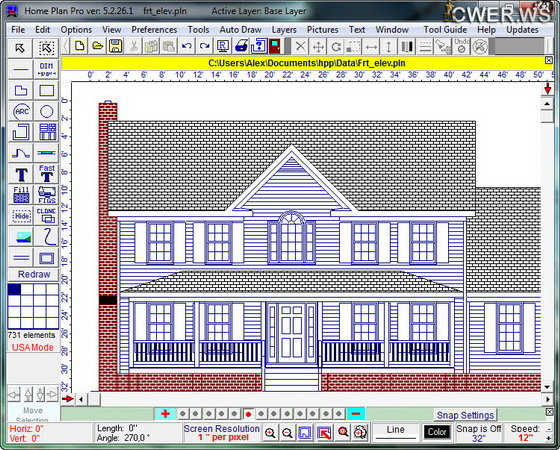Click the 731 elements counter

(x=31, y=335)
